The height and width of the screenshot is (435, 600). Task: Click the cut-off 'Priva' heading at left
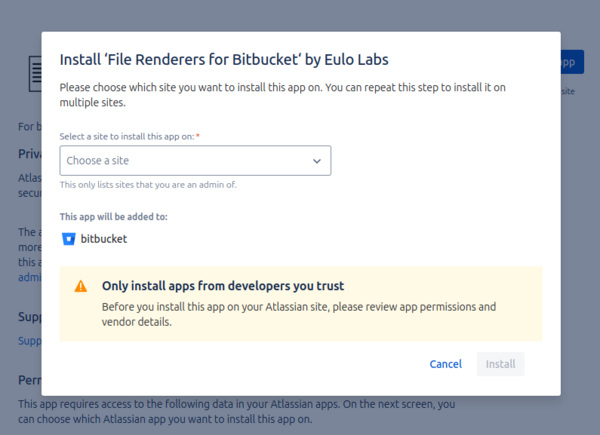click(30, 153)
